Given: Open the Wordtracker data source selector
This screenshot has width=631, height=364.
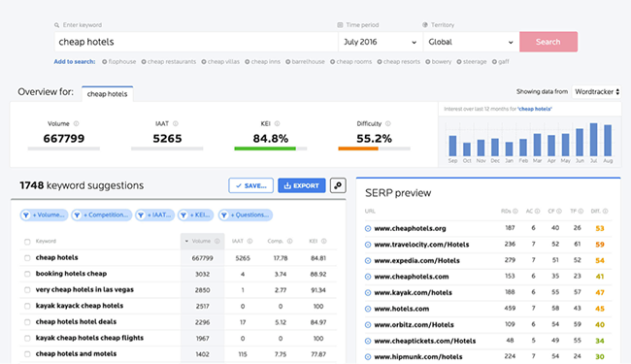Looking at the screenshot, I should pyautogui.click(x=596, y=91).
